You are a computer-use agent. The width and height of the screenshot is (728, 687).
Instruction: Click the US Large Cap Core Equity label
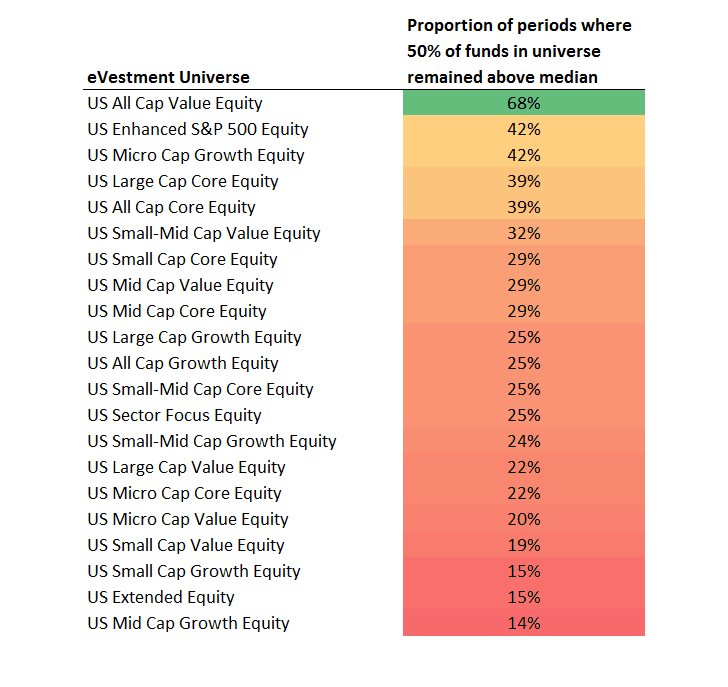pos(183,181)
